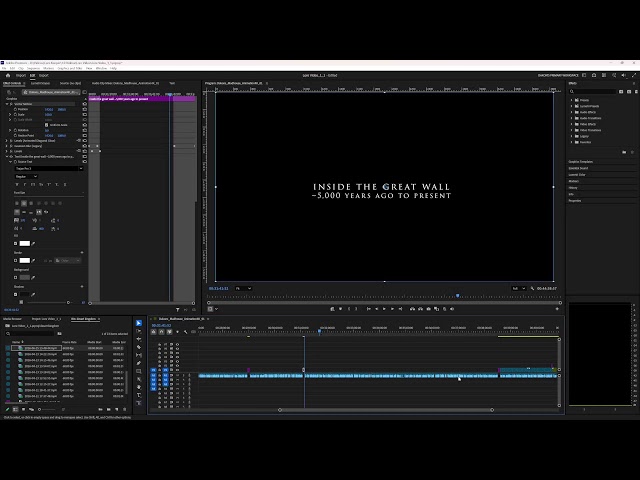Switch bin panel to List View
Screen dimensions: 640x480
(x=16, y=409)
